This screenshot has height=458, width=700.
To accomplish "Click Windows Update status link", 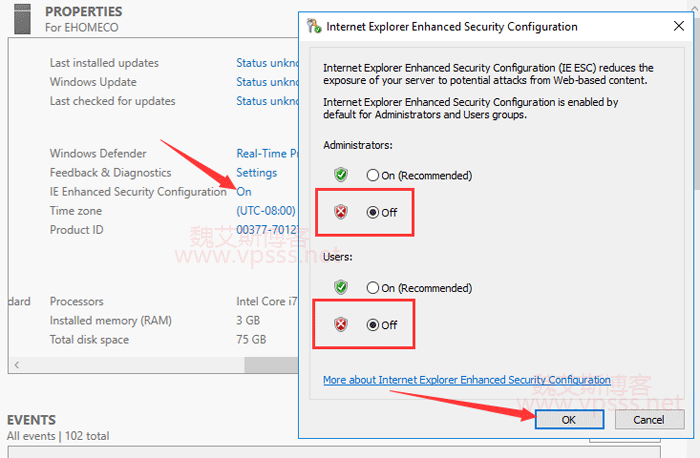I will tap(267, 82).
